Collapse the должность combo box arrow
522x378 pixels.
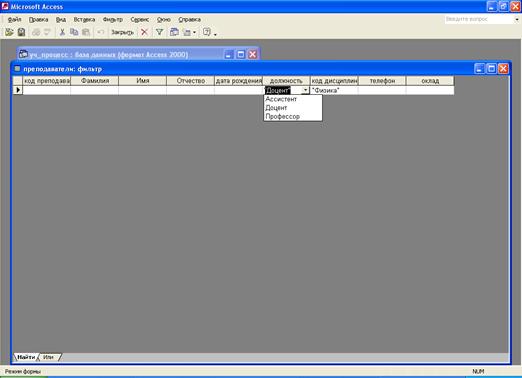305,90
